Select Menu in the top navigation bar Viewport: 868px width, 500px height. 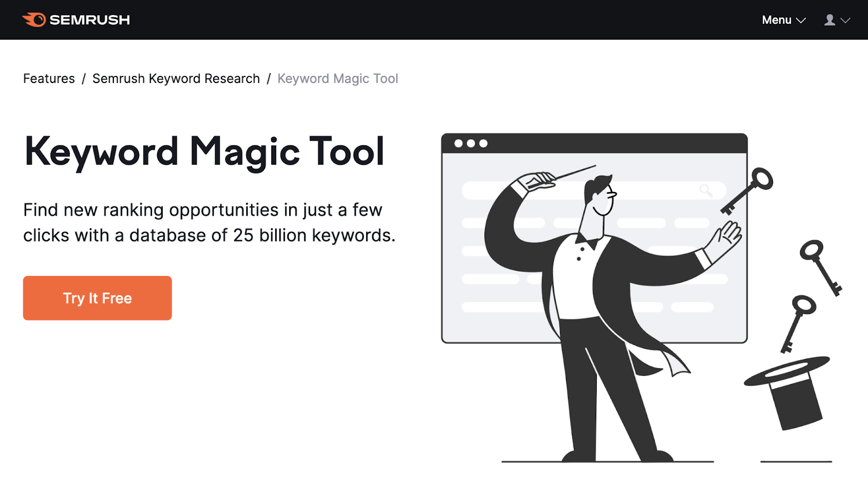pyautogui.click(x=777, y=20)
